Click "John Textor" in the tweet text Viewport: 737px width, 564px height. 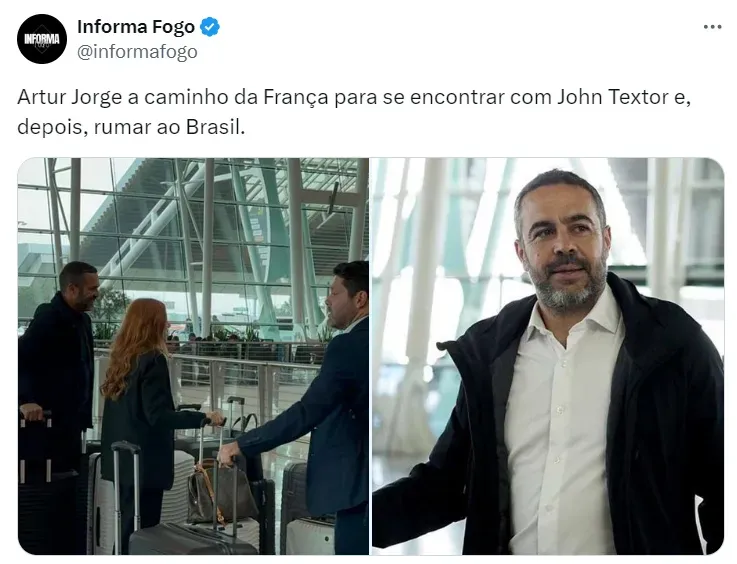(x=613, y=97)
